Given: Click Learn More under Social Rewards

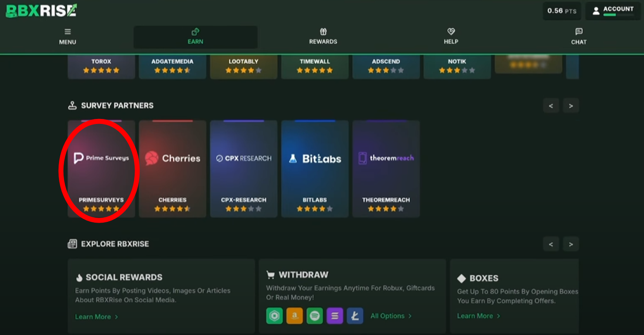Looking at the screenshot, I should click(97, 317).
